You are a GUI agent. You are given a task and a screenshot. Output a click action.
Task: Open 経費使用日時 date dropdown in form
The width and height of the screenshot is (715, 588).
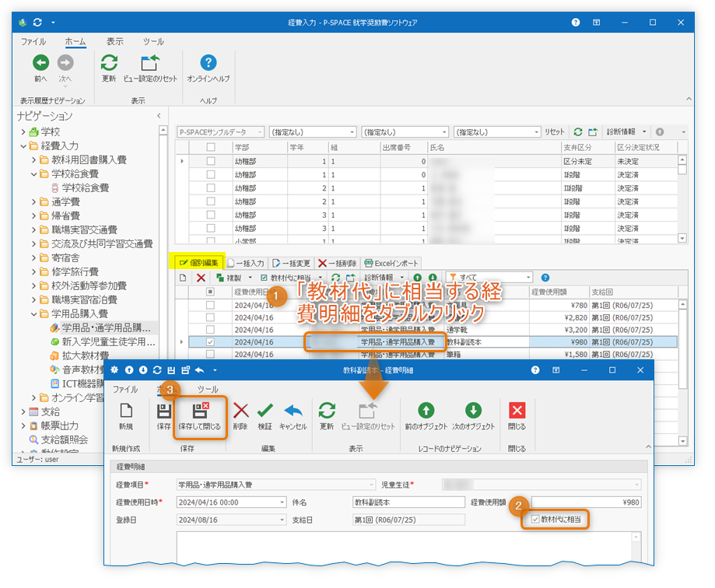point(282,502)
